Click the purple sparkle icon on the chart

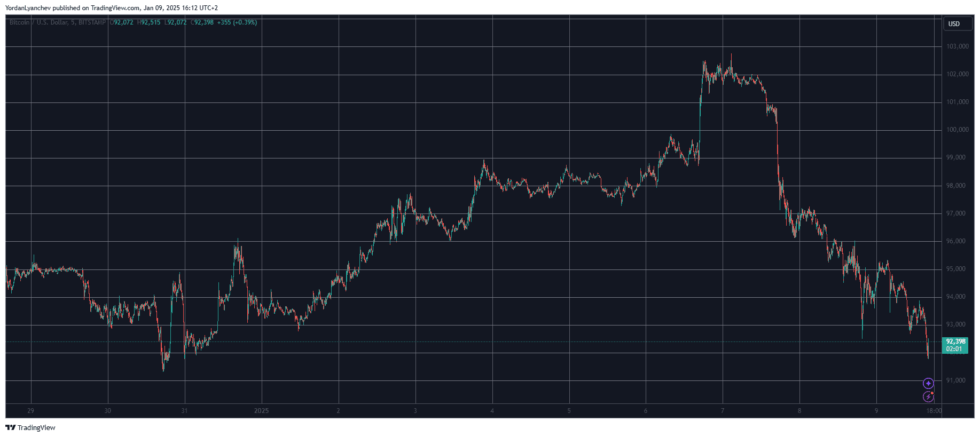tap(928, 383)
